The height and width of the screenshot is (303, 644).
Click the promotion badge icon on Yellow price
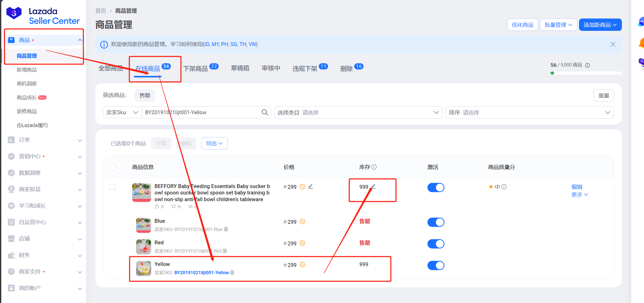pos(302,265)
